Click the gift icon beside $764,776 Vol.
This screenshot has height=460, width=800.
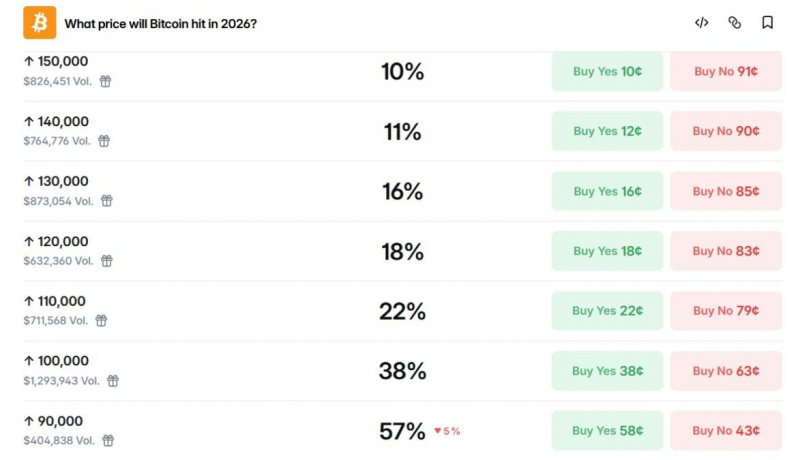click(x=104, y=141)
